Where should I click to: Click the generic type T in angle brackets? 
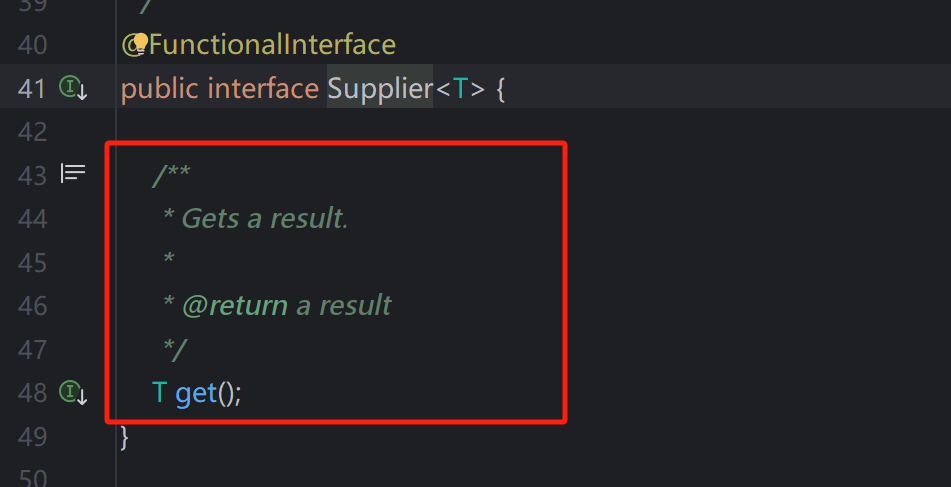[460, 89]
